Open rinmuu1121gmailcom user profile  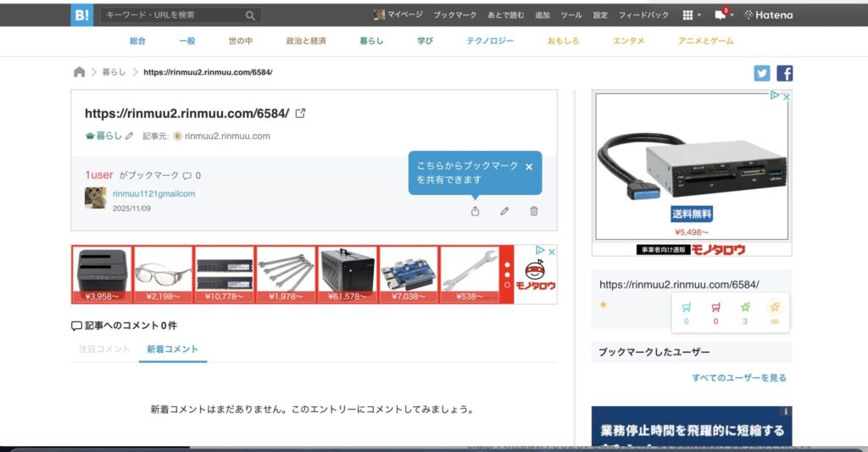point(153,193)
